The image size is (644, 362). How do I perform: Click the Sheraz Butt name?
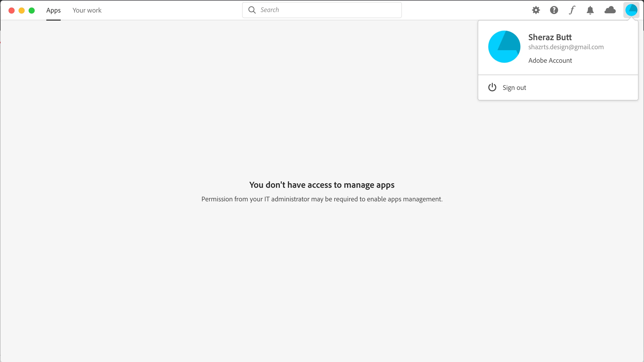[x=550, y=37]
